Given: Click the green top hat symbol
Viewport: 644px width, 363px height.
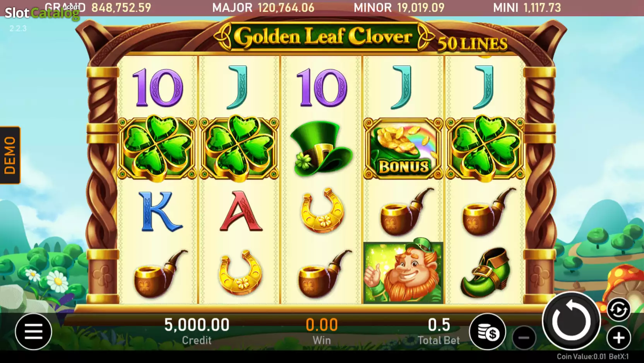Looking at the screenshot, I should [x=321, y=149].
